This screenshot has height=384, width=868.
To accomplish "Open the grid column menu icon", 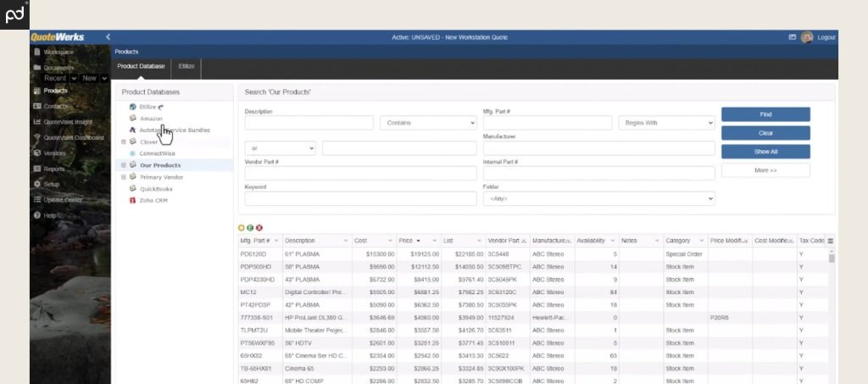I will (x=831, y=241).
